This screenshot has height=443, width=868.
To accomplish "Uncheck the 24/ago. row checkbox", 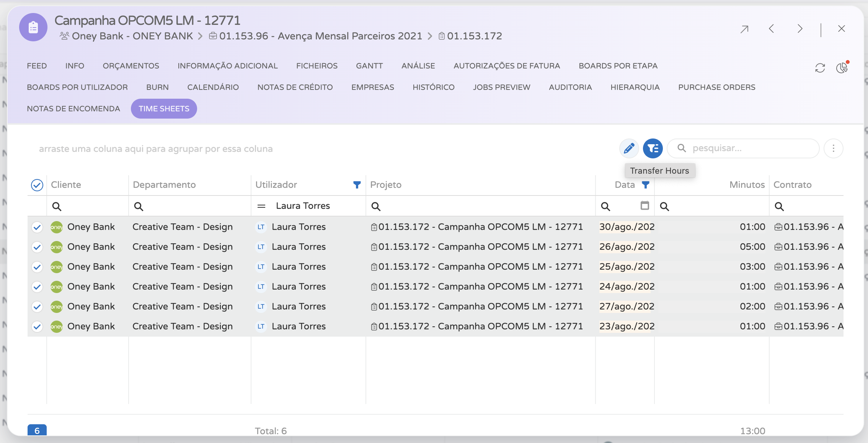I will coord(37,287).
